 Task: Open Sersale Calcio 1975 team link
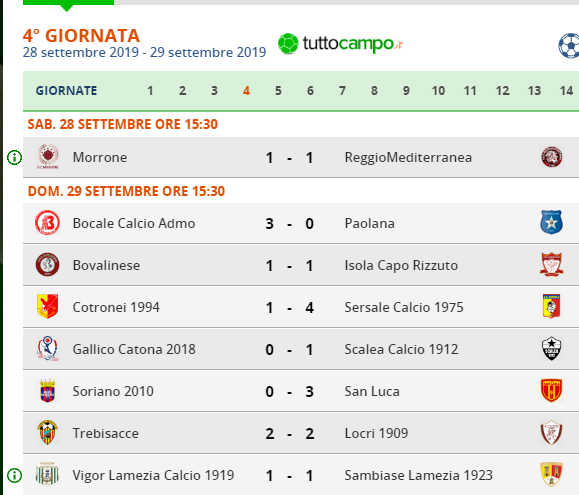404,307
